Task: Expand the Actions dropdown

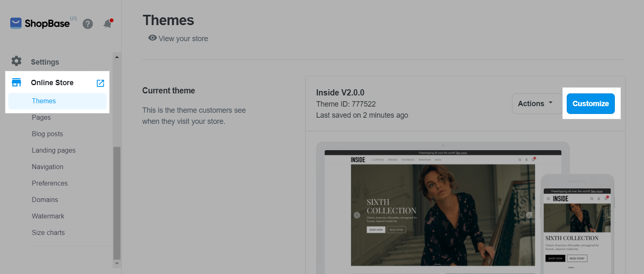Action: pos(536,104)
